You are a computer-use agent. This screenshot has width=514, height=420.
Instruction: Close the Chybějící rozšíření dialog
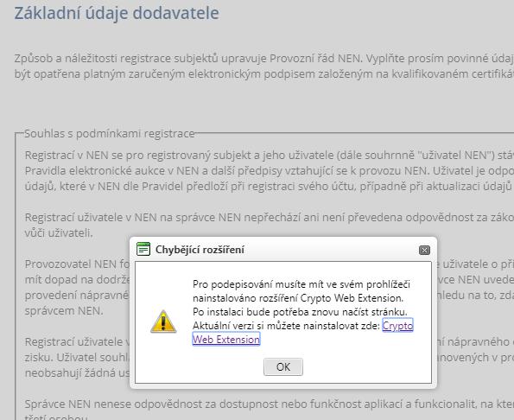(424, 250)
